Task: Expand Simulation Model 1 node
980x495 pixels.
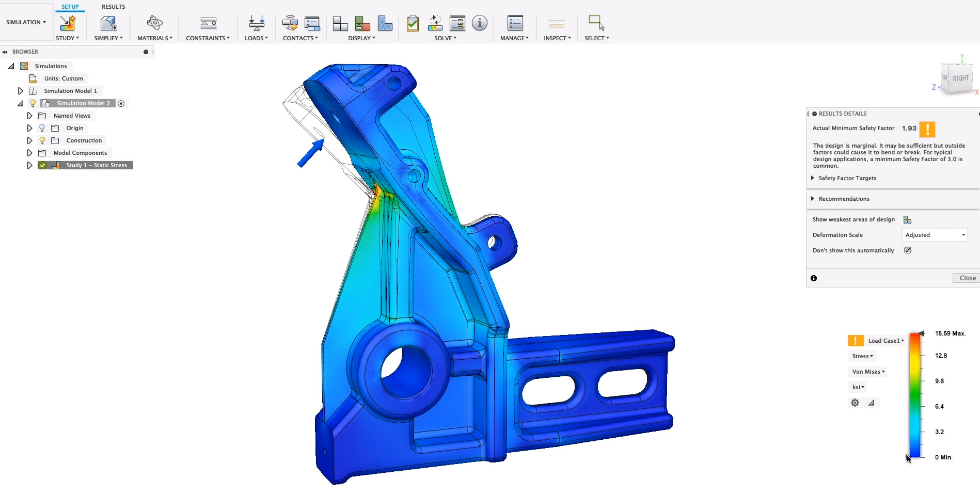Action: click(x=20, y=91)
